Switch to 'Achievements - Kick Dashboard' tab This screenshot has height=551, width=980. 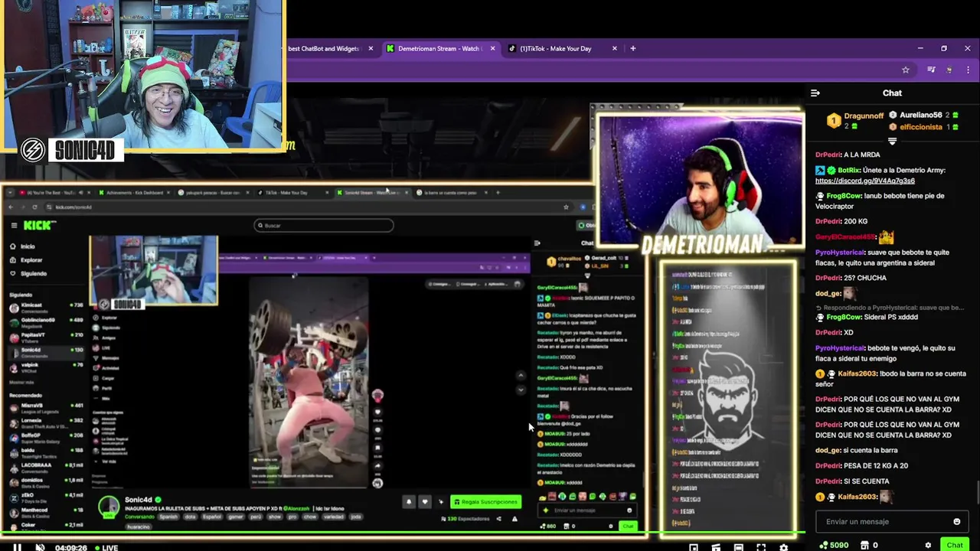point(134,193)
